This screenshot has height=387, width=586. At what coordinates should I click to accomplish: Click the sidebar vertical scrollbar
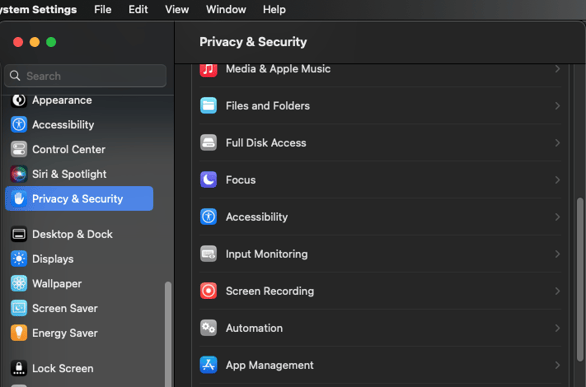click(x=168, y=334)
